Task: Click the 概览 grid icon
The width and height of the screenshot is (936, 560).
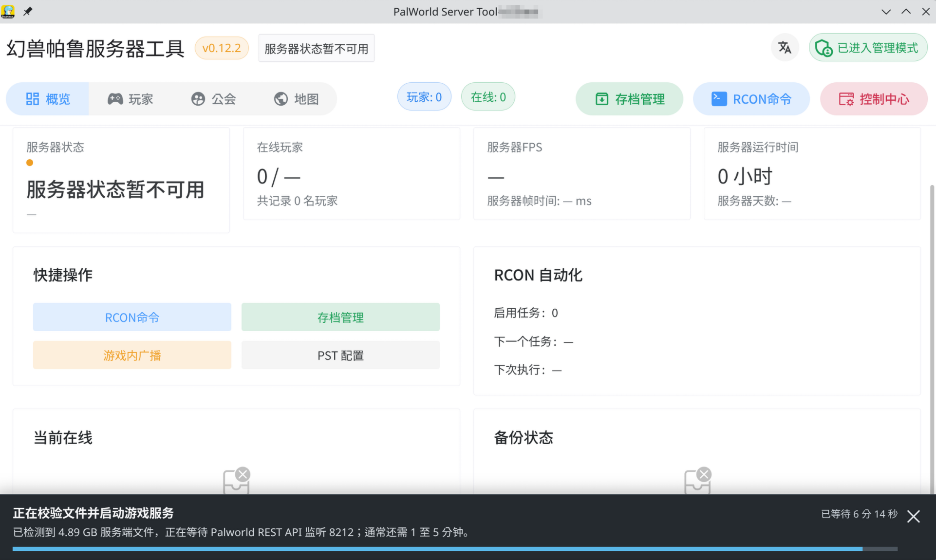Action: (33, 99)
